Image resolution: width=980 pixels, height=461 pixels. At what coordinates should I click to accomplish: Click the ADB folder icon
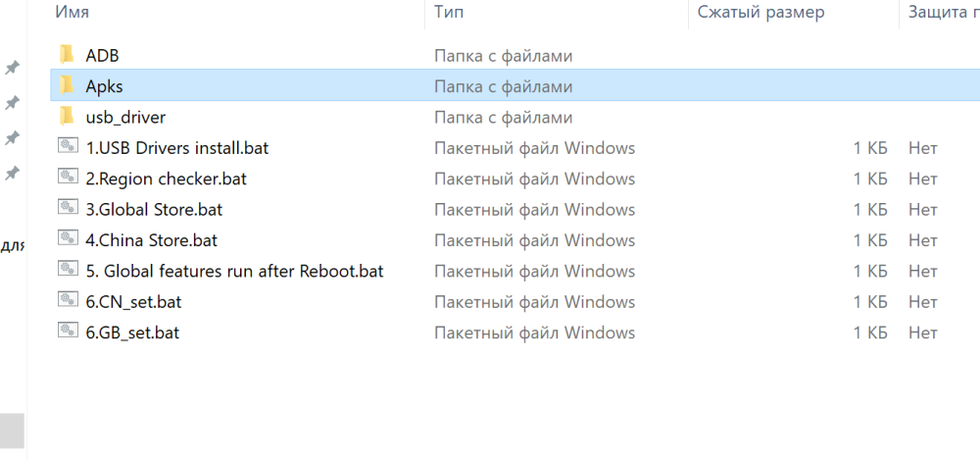67,55
